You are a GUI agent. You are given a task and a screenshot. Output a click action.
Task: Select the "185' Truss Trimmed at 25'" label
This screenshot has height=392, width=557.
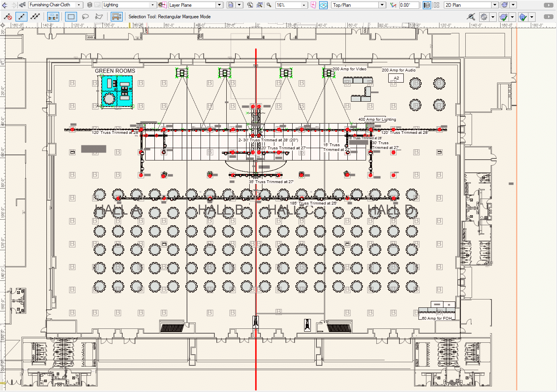pyautogui.click(x=313, y=203)
